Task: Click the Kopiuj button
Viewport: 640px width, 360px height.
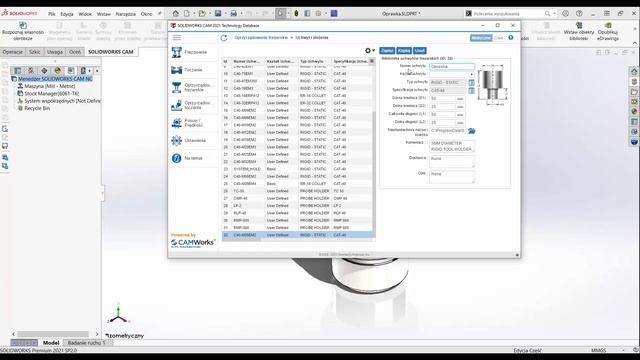Action: 404,51
